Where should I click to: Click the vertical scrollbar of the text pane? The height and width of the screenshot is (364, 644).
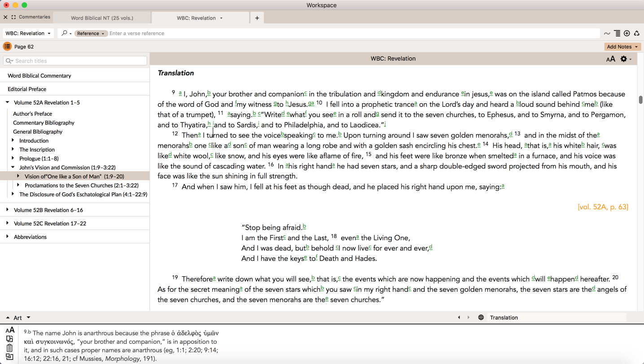[x=640, y=100]
